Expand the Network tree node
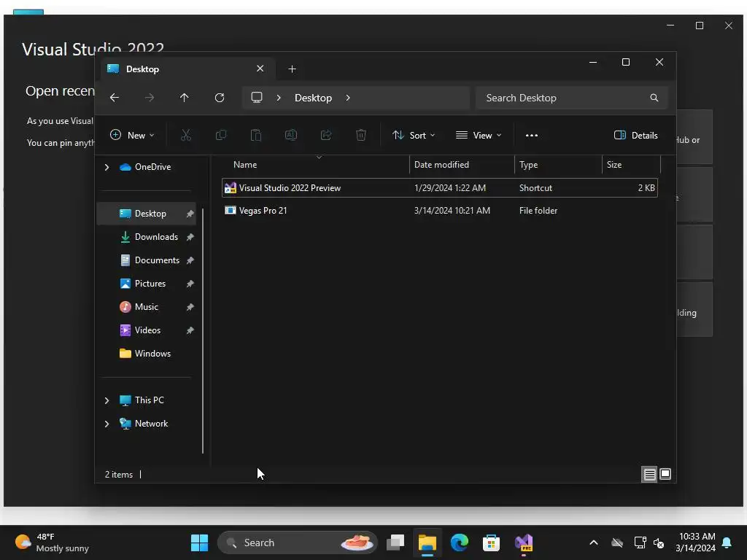 pyautogui.click(x=107, y=424)
